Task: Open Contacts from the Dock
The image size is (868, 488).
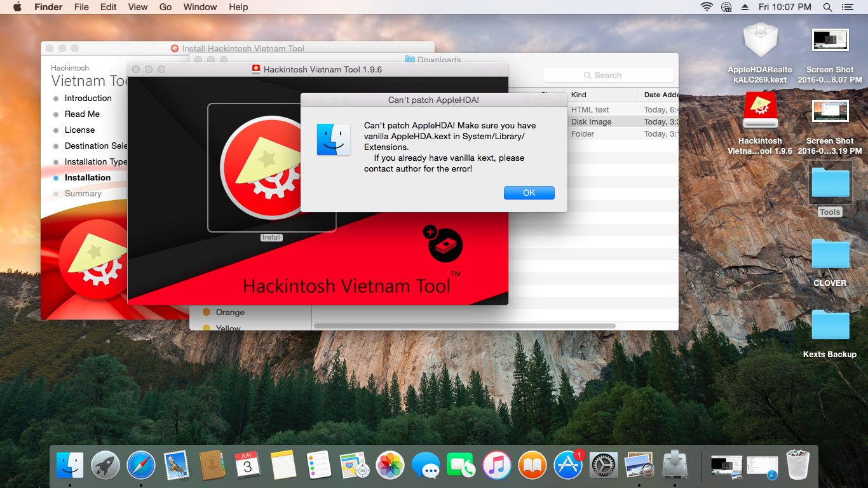Action: 212,465
